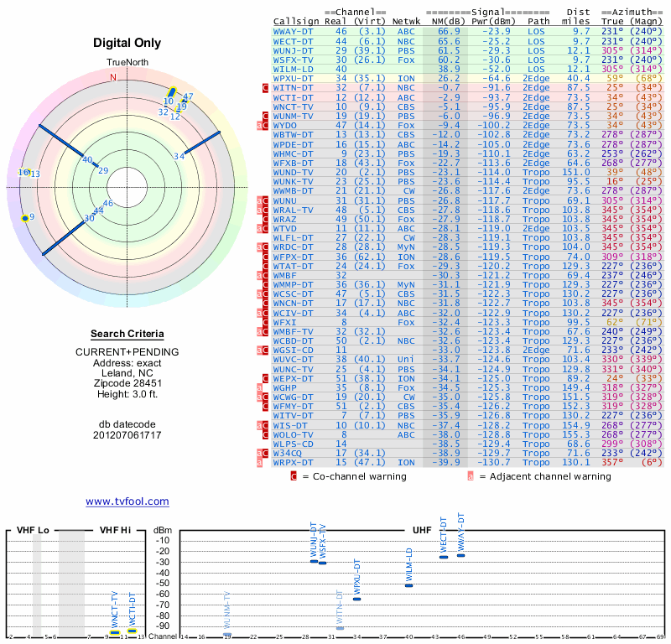Click the 201207061717 datecode value
The width and height of the screenshot is (671, 644).
point(127,435)
